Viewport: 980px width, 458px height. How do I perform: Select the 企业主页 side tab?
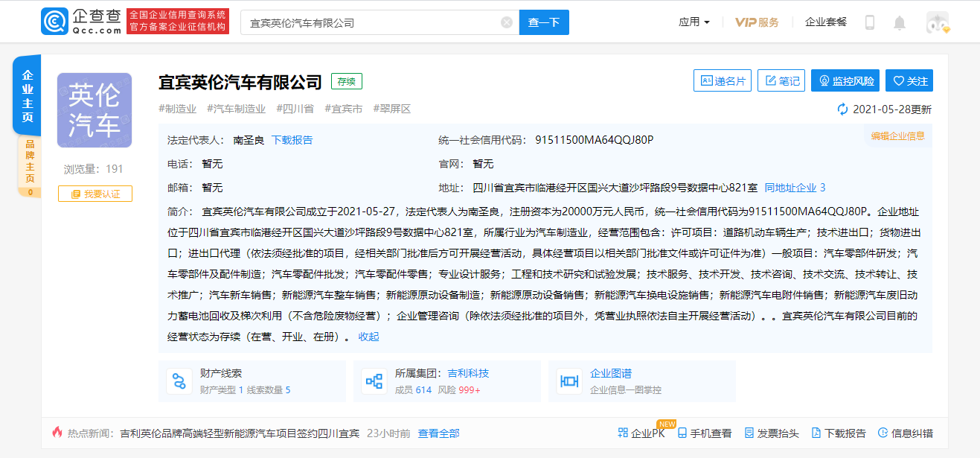point(28,95)
